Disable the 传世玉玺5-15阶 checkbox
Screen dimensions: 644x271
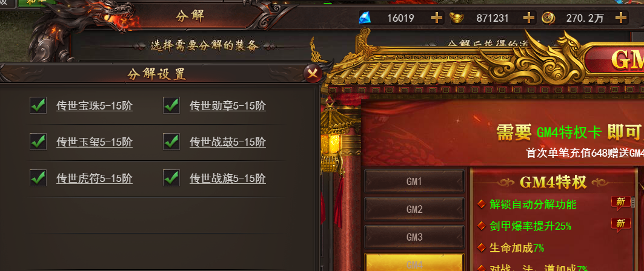(38, 142)
